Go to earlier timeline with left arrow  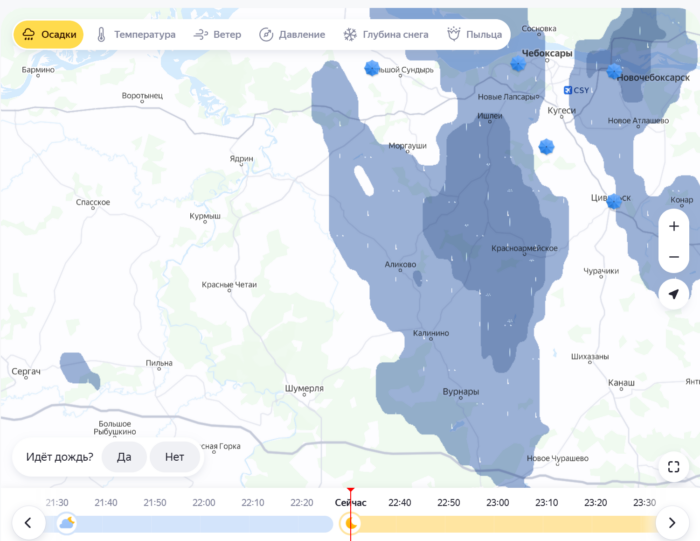tap(28, 523)
